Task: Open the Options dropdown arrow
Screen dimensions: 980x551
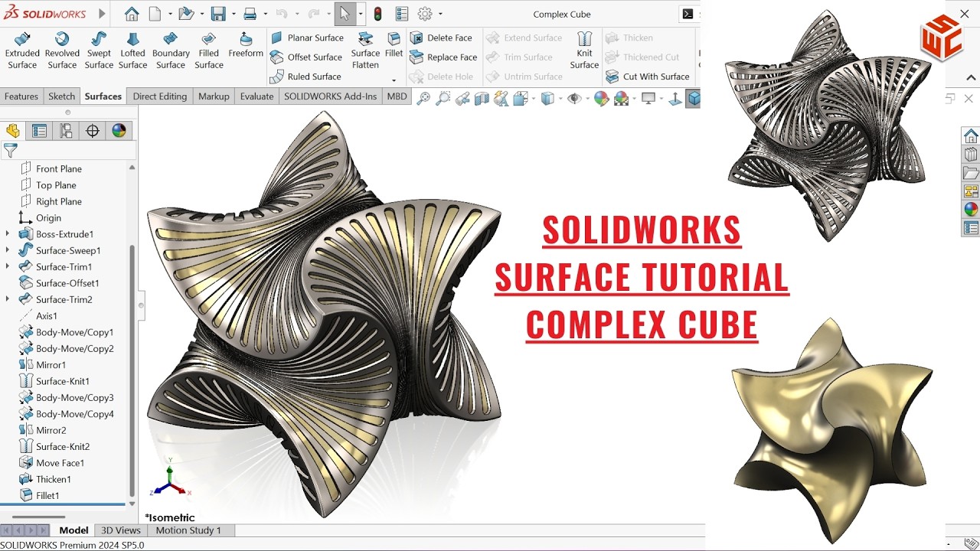Action: tap(440, 14)
